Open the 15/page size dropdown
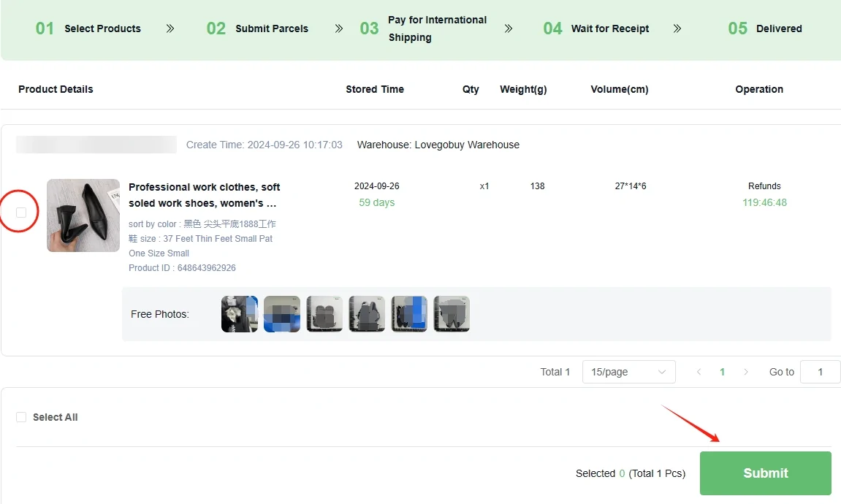 point(628,372)
